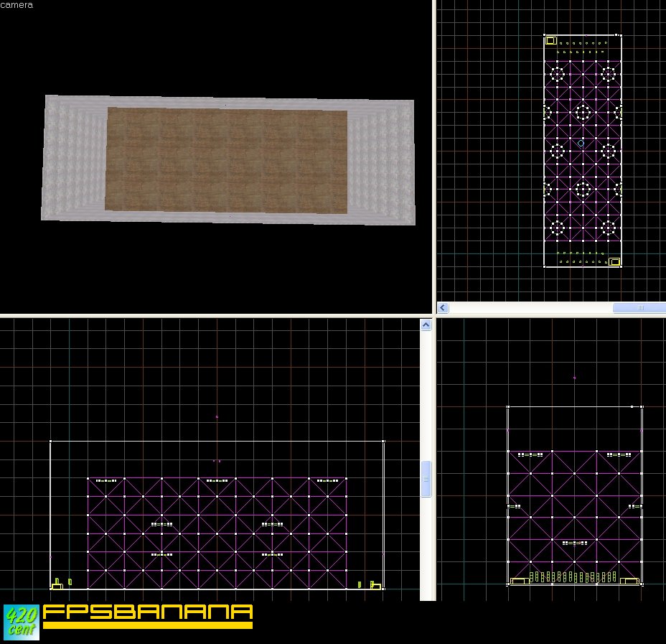This screenshot has height=644, width=666.
Task: Click the camera viewport label
Action: [x=16, y=4]
